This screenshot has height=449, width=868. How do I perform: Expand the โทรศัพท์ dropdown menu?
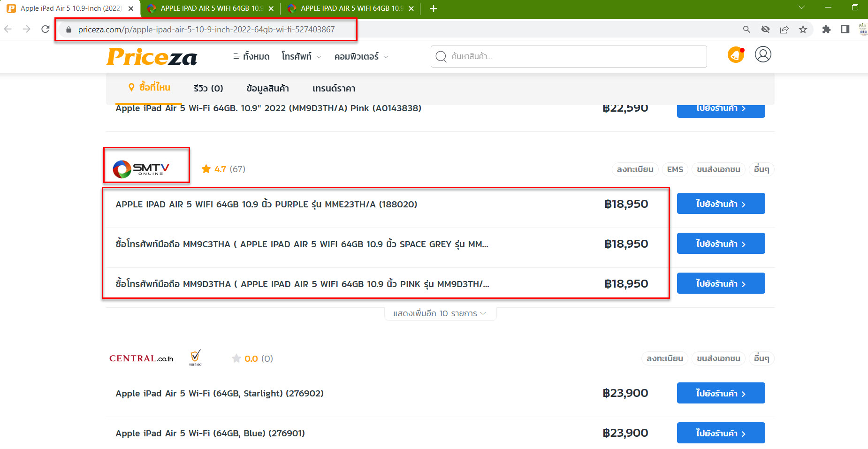pyautogui.click(x=301, y=56)
